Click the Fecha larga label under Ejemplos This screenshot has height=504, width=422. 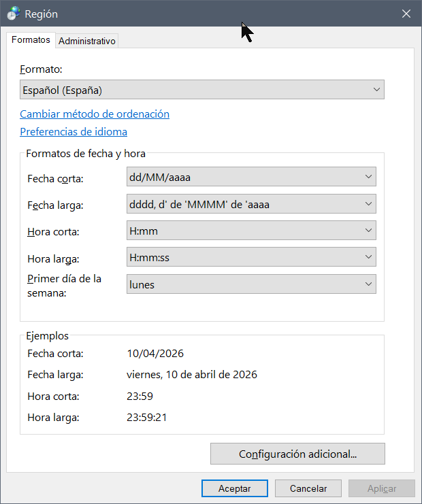pos(55,375)
